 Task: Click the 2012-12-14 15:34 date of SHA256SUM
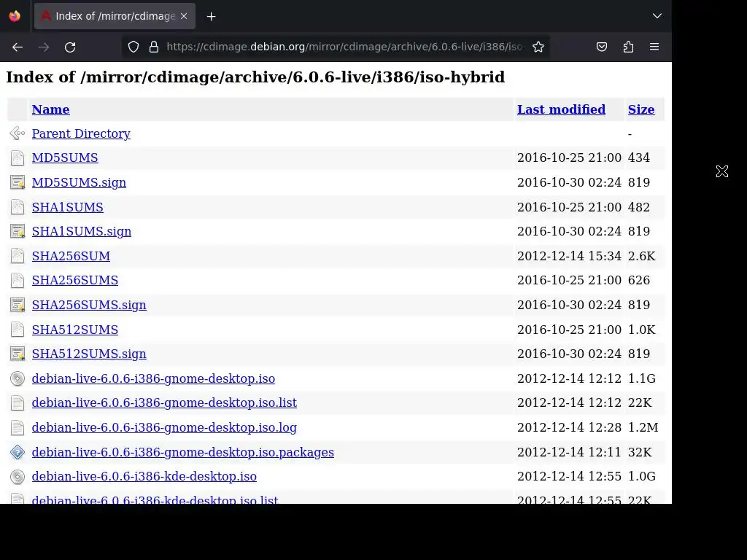pyautogui.click(x=569, y=256)
